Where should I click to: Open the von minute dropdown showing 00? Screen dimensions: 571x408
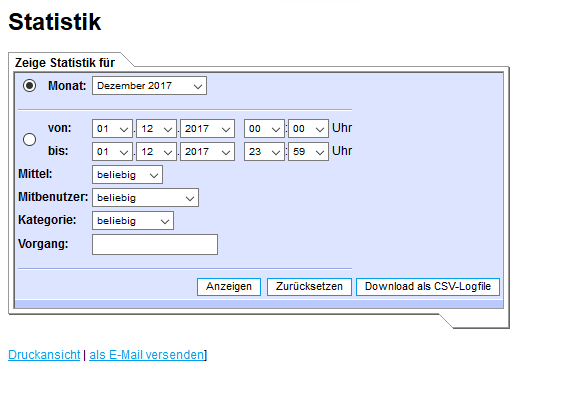(x=308, y=129)
